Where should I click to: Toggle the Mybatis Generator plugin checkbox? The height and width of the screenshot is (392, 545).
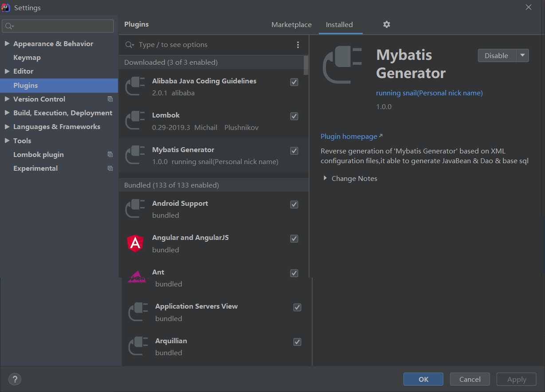(x=294, y=151)
